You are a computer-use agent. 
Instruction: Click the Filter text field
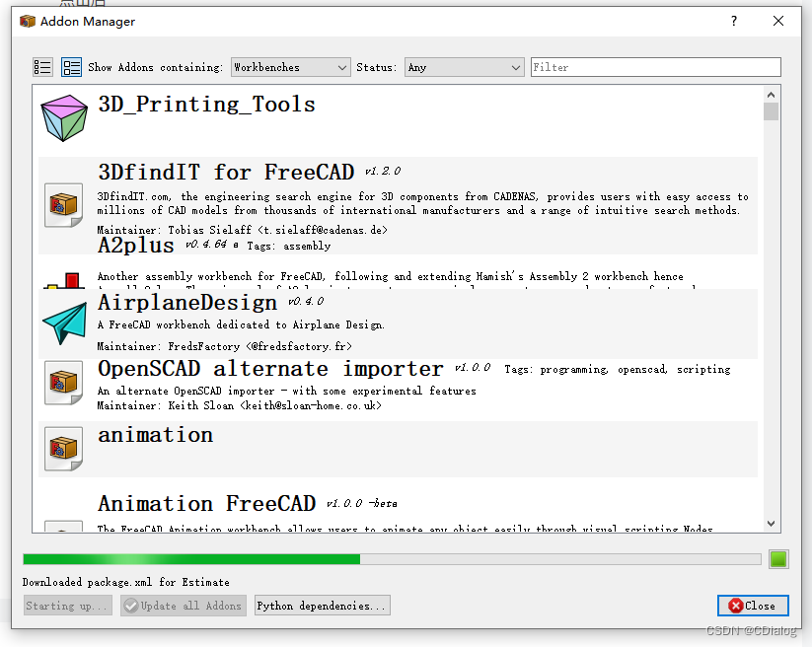pyautogui.click(x=655, y=67)
